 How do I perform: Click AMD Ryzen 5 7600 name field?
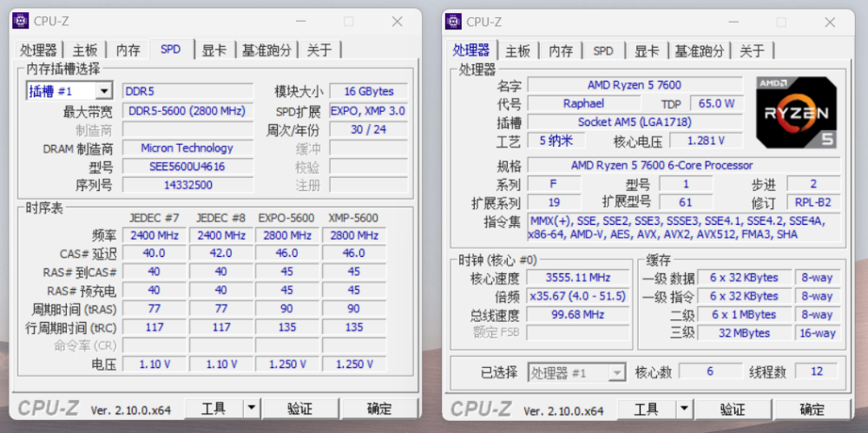coord(635,85)
